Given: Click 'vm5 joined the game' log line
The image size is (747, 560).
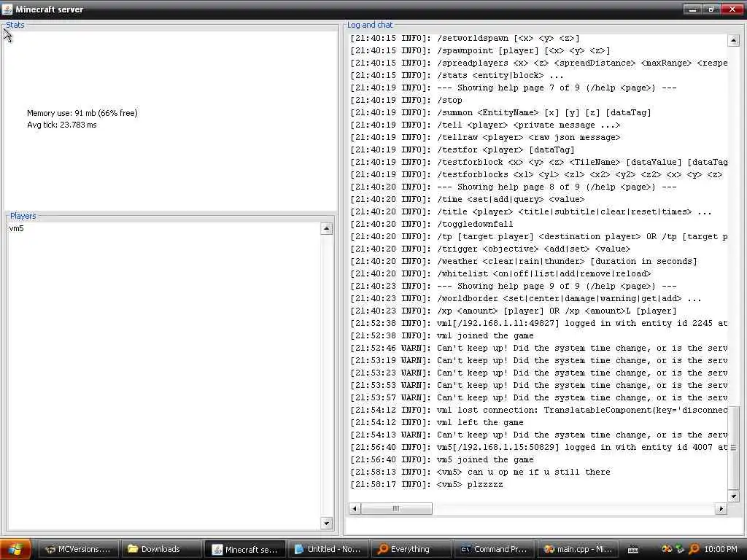Looking at the screenshot, I should click(x=442, y=459).
